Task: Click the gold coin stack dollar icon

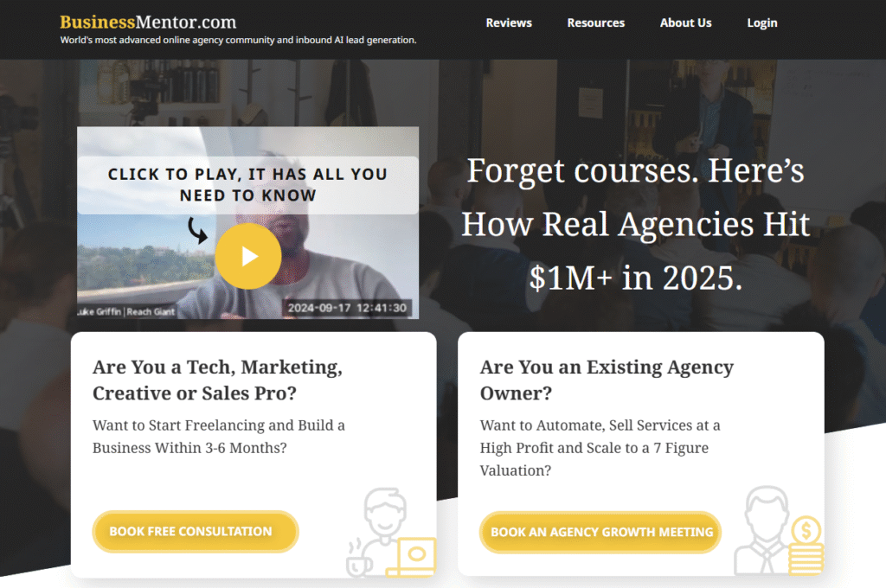Action: click(x=806, y=545)
